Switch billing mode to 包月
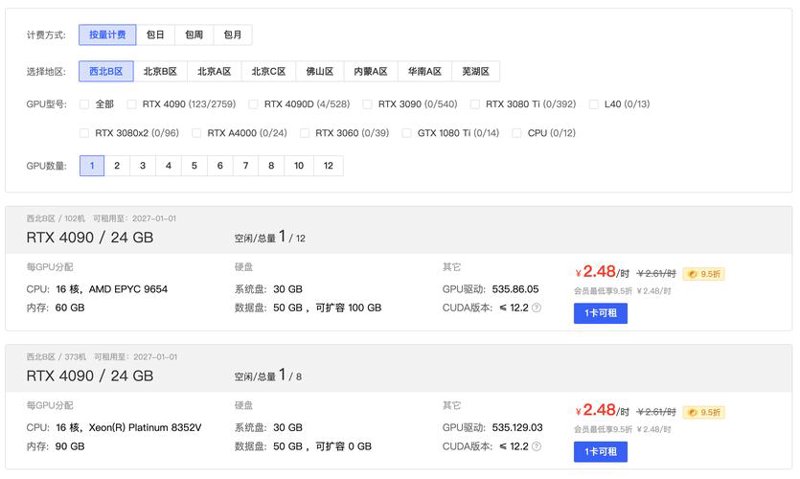800x479 pixels. tap(233, 35)
